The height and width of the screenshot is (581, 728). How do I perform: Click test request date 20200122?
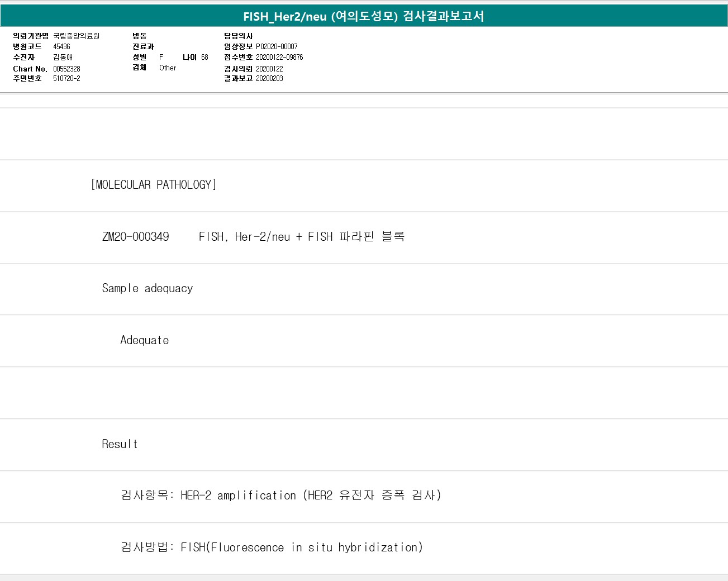click(269, 69)
